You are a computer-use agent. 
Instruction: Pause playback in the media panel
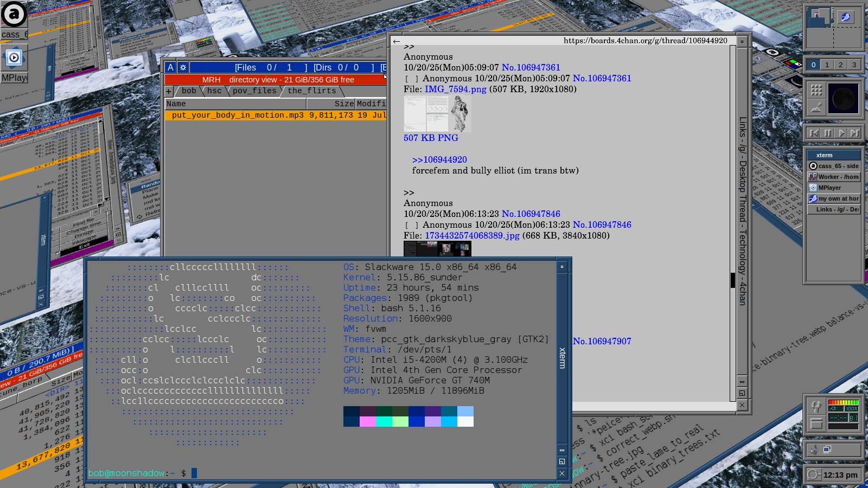coord(827,133)
